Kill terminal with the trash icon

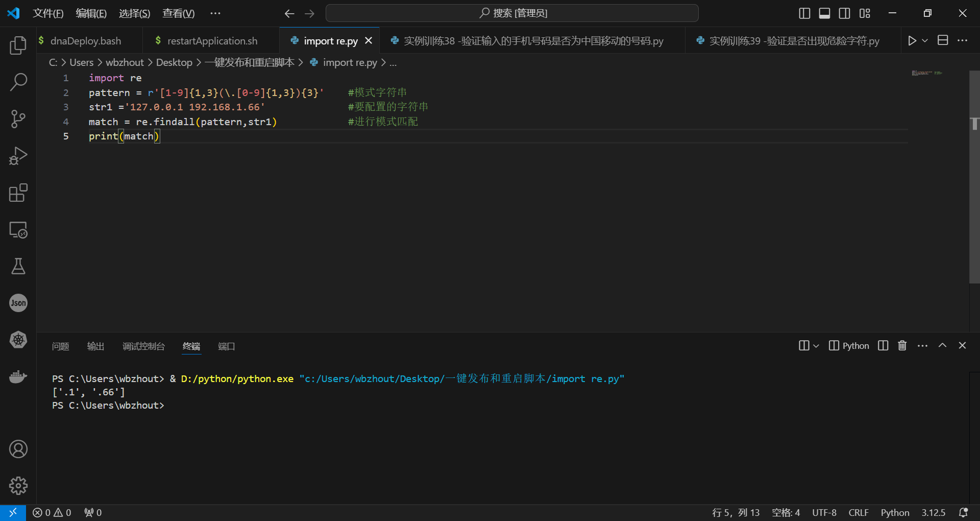902,346
